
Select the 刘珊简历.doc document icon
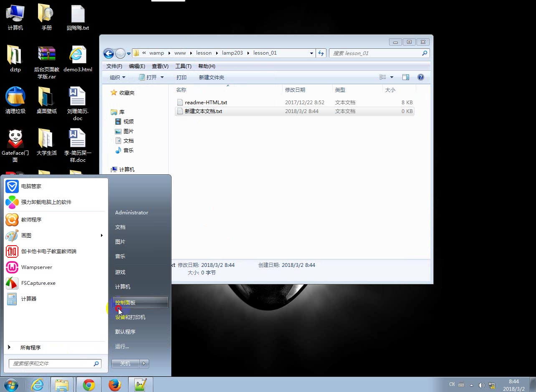[78, 103]
